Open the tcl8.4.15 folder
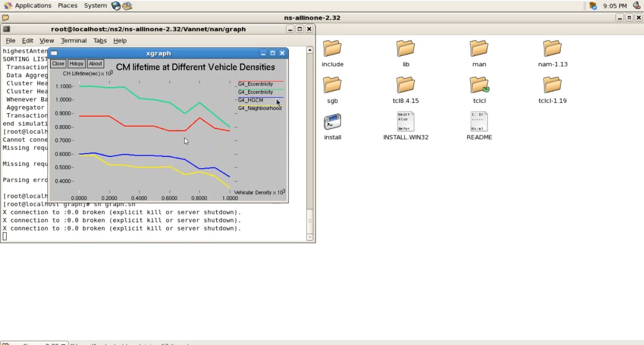This screenshot has width=644, height=345. coord(406,85)
